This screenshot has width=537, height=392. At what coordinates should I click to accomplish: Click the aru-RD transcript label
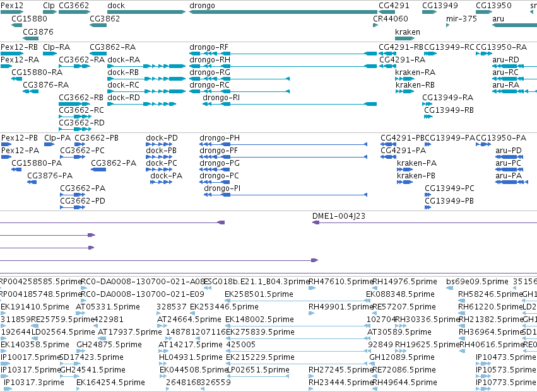coord(505,60)
